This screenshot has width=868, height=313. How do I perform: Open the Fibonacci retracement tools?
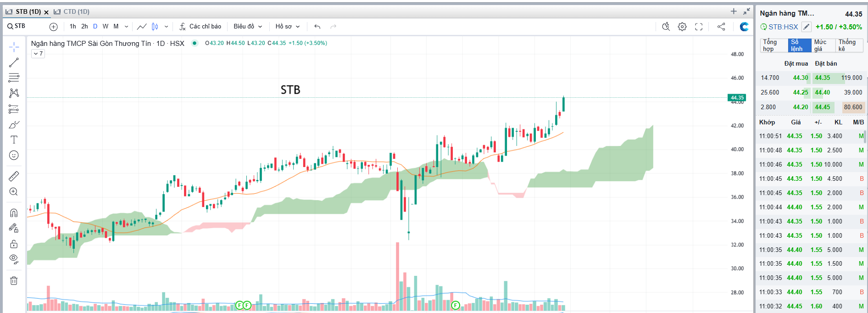[14, 78]
